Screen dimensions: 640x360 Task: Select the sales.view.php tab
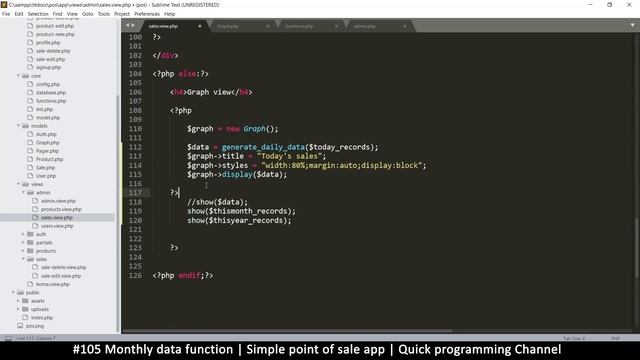(163, 26)
